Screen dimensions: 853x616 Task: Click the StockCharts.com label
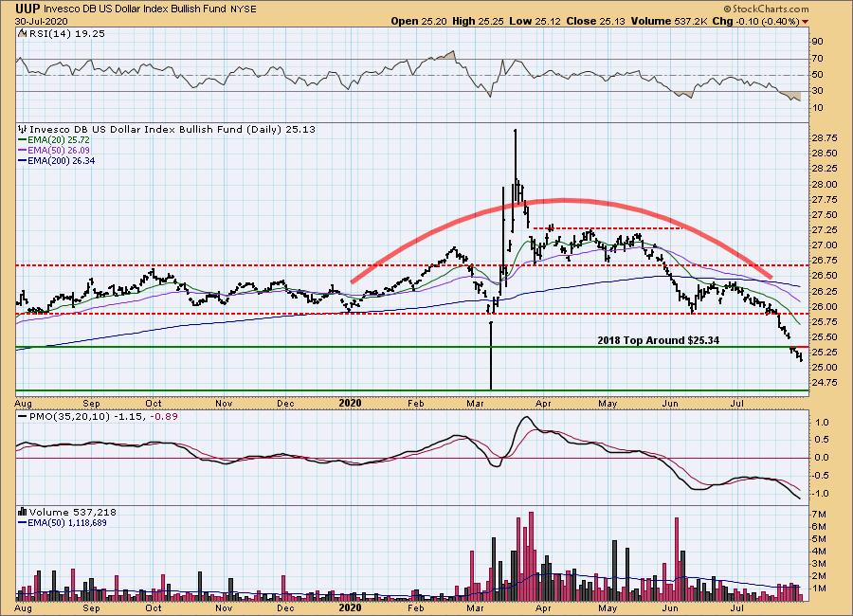(766, 9)
